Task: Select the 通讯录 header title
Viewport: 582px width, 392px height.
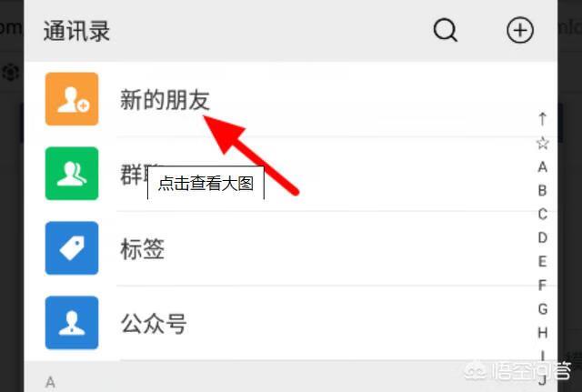Action: (76, 31)
